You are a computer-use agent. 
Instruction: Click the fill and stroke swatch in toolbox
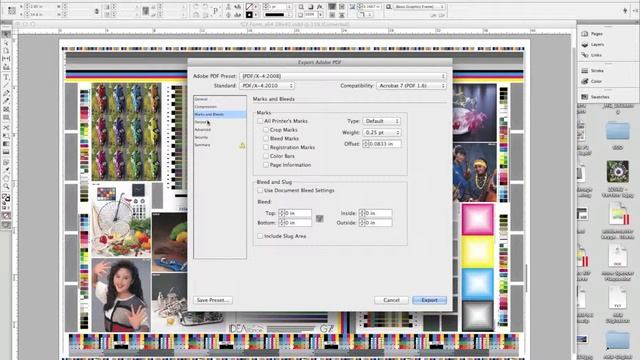point(6,198)
